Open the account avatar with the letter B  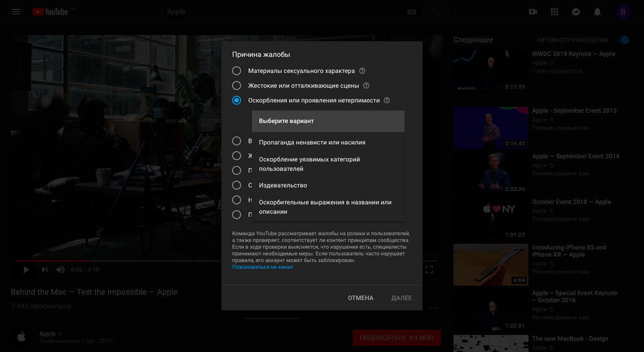(623, 12)
